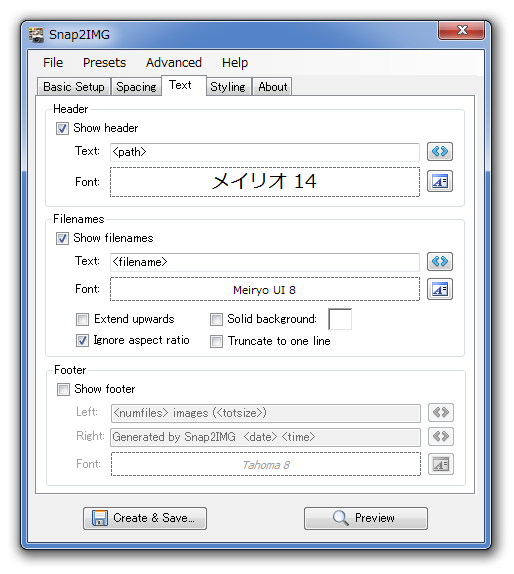
Task: Disable the Ignore aspect ratio option
Action: click(82, 340)
